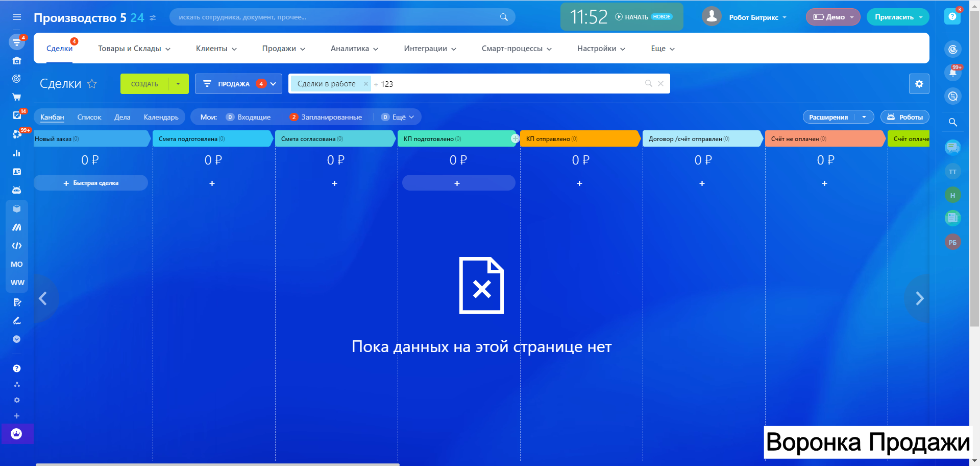This screenshot has height=466, width=980.
Task: Click the help question mark icon
Action: 952,17
